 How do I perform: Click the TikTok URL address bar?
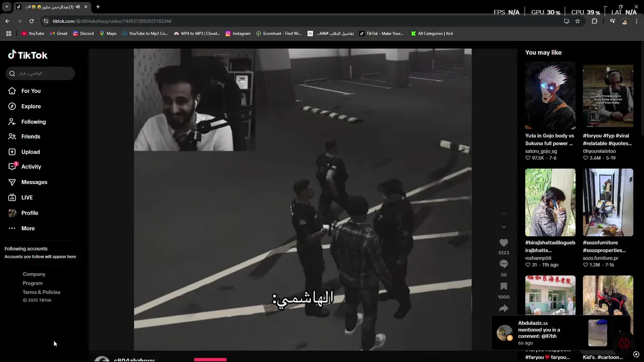302,21
